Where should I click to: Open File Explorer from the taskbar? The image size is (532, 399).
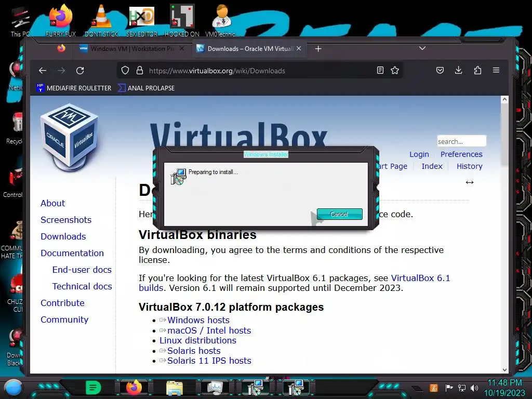tap(175, 388)
